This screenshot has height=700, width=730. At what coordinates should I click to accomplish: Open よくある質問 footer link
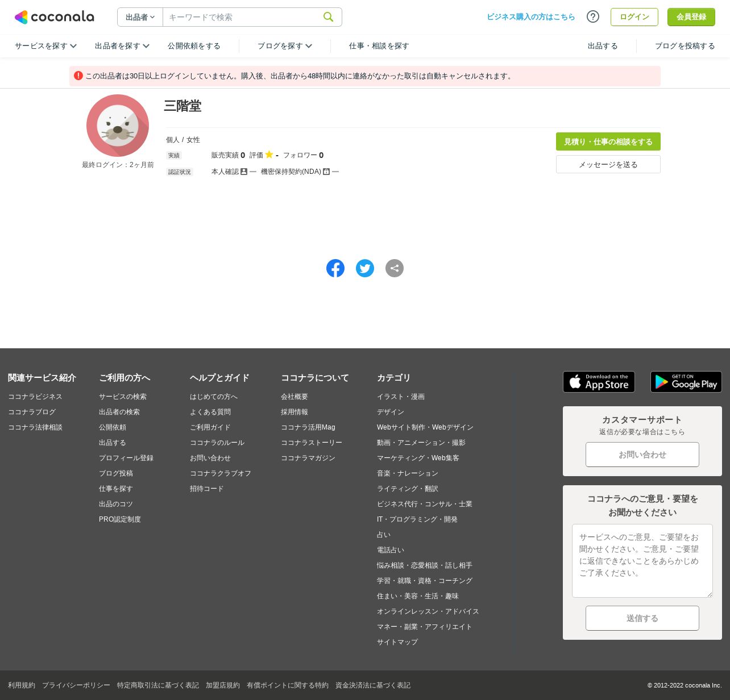[x=210, y=412]
